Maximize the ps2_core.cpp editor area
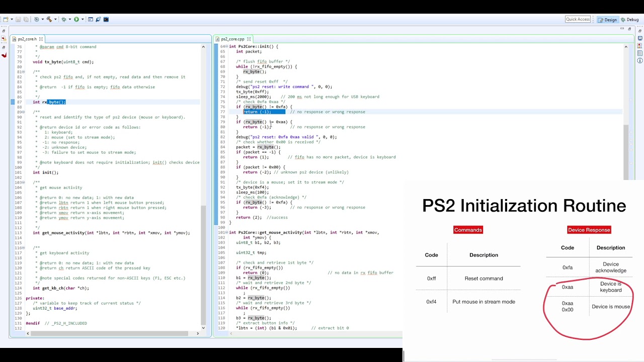The width and height of the screenshot is (644, 362). (x=629, y=29)
